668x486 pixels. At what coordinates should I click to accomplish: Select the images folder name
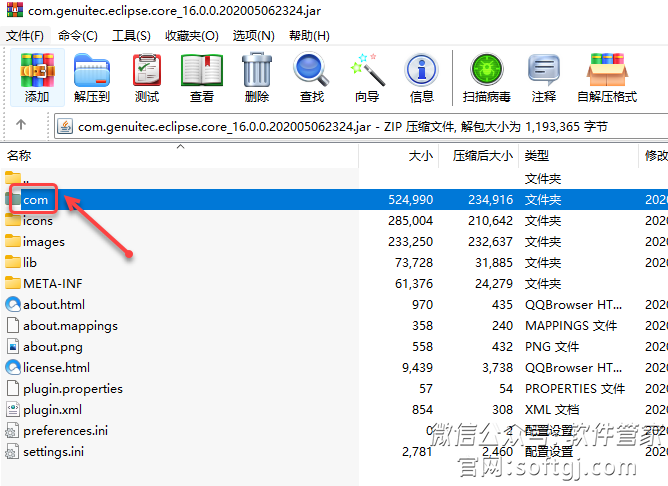[x=44, y=242]
